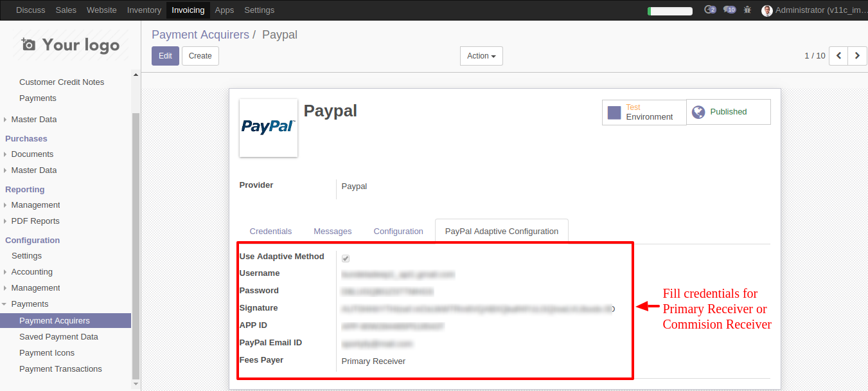Go back to Payment Acquirers breadcrumb
This screenshot has width=868, height=391.
[200, 35]
